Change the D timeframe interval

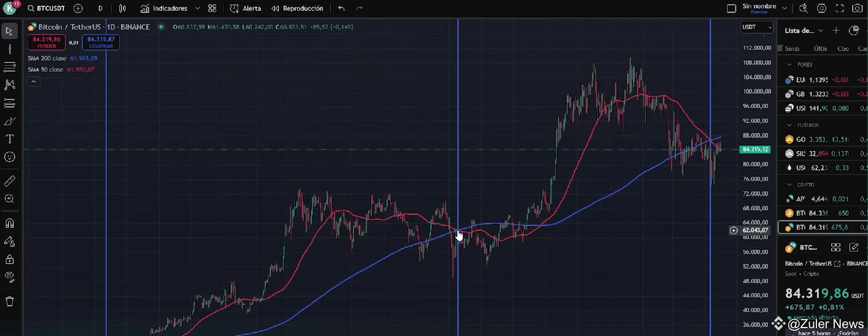[100, 8]
